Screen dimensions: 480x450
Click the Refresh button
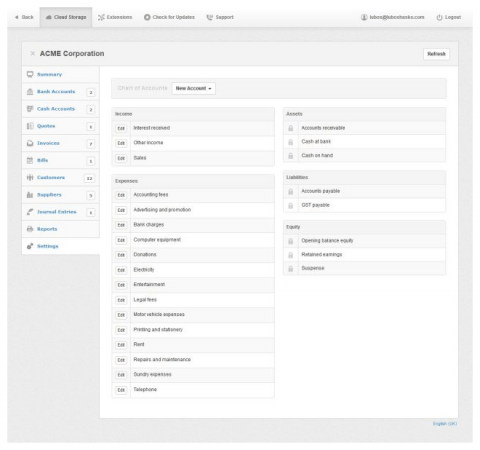coord(436,54)
